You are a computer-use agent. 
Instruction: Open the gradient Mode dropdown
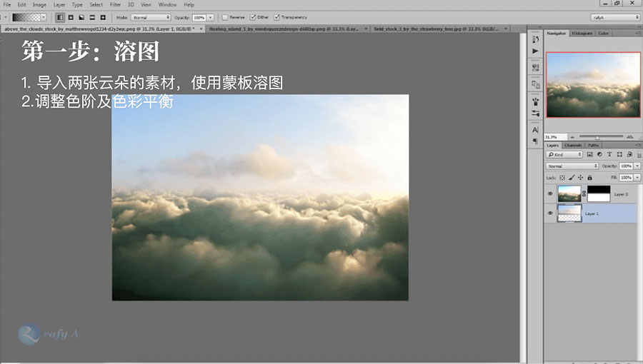pyautogui.click(x=151, y=16)
